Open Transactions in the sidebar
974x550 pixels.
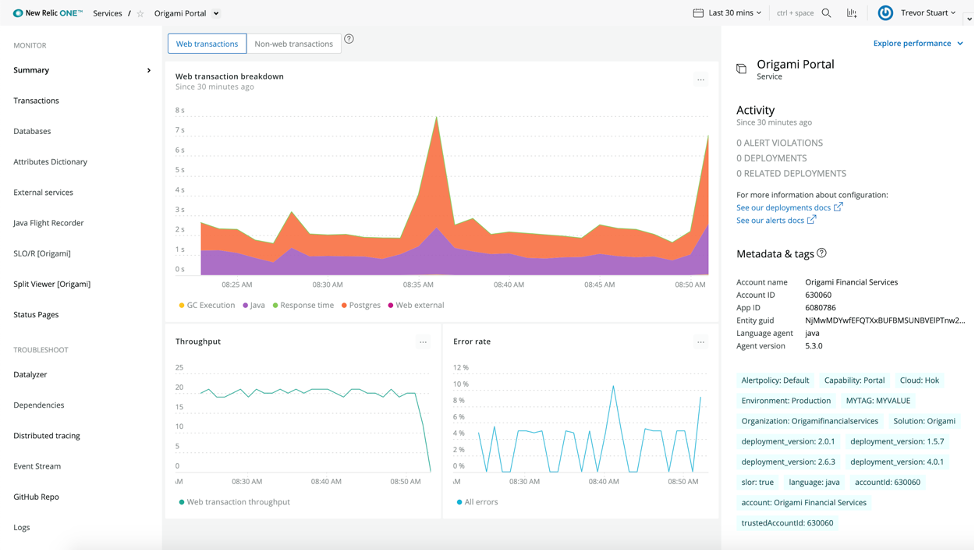coord(36,101)
